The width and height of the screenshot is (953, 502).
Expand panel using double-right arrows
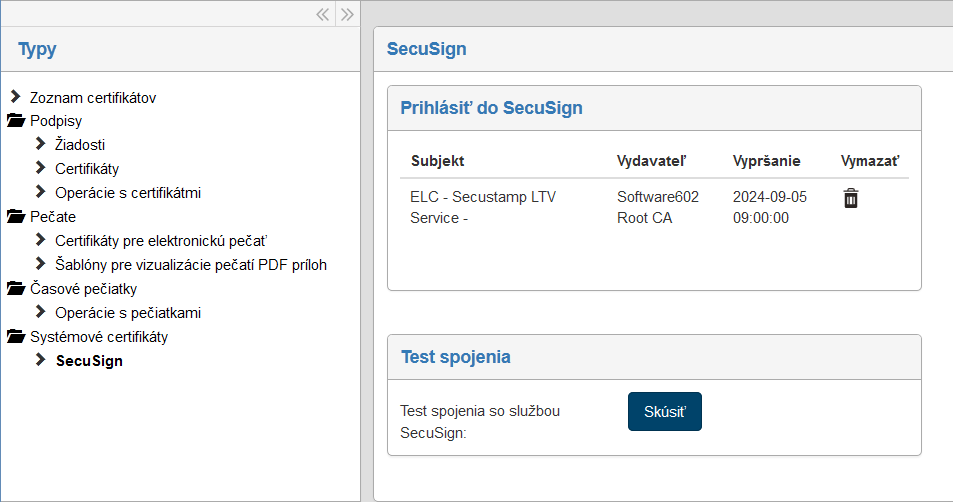[x=347, y=14]
